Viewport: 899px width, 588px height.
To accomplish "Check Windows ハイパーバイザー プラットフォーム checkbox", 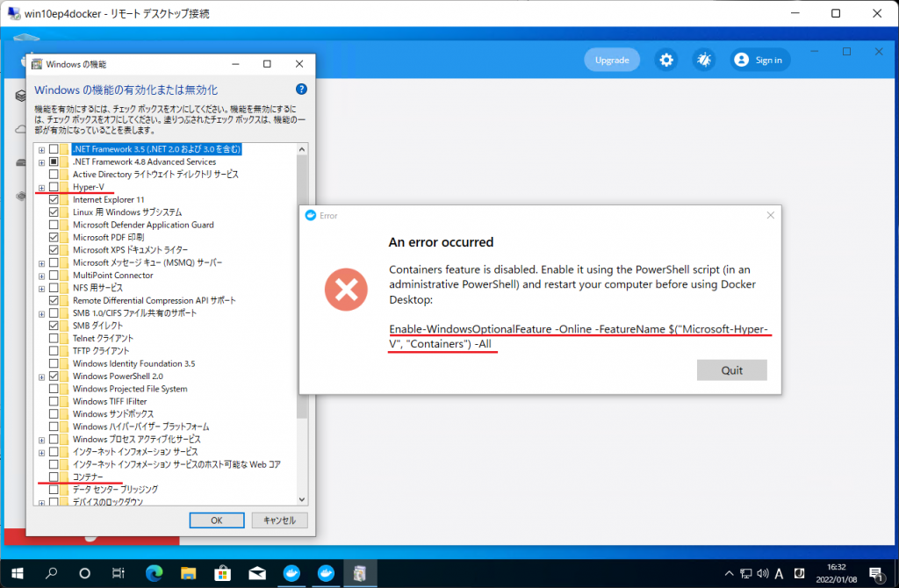I will tap(54, 427).
